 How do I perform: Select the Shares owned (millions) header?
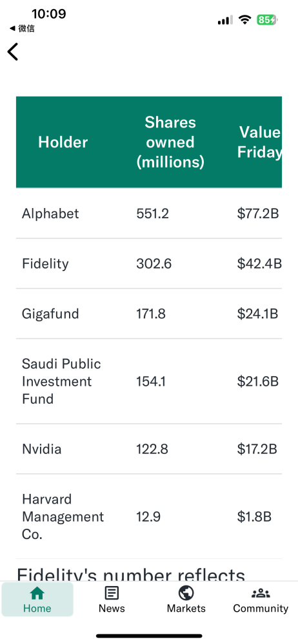[170, 142]
